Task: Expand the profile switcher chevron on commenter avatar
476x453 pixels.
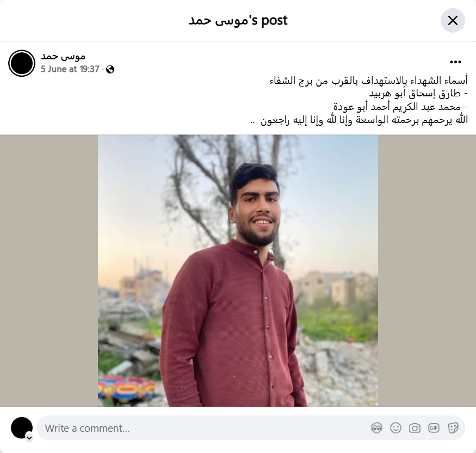Action: tap(29, 438)
